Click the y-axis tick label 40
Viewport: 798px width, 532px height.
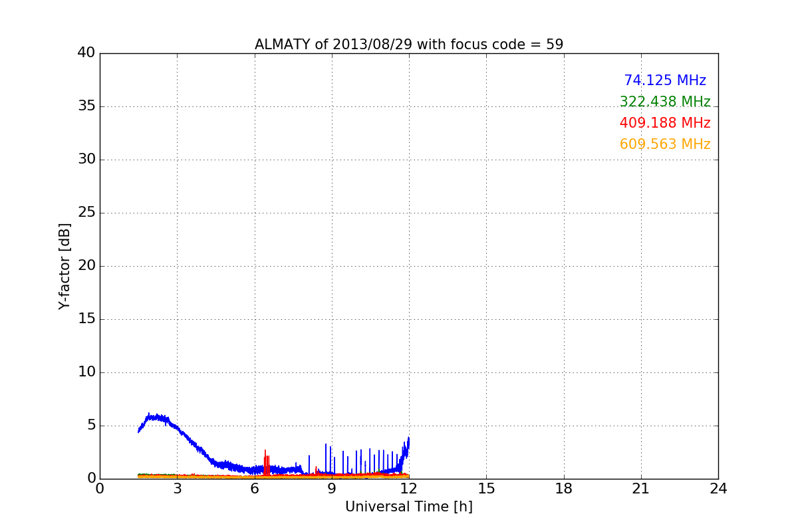tap(86, 53)
